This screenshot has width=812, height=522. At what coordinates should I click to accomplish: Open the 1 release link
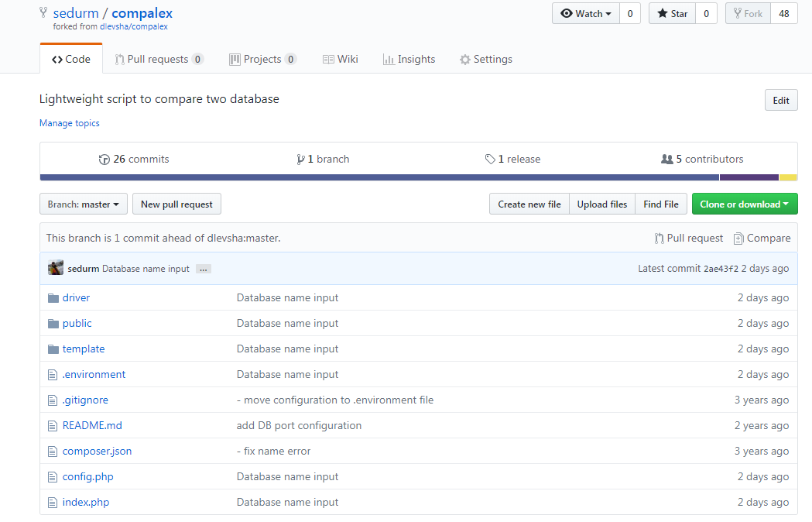pyautogui.click(x=512, y=159)
